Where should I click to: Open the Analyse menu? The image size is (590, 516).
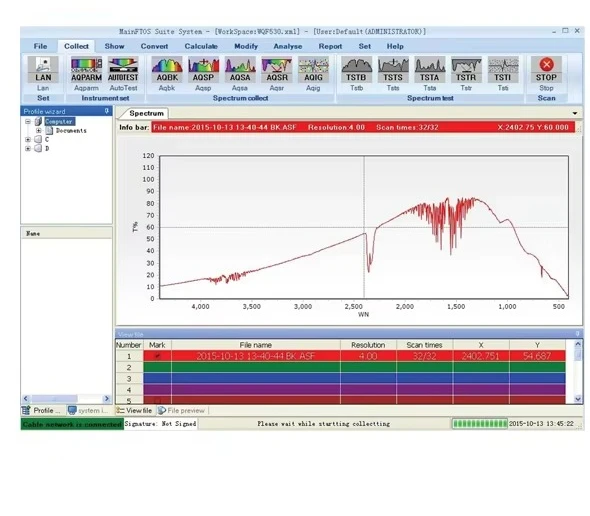[288, 46]
